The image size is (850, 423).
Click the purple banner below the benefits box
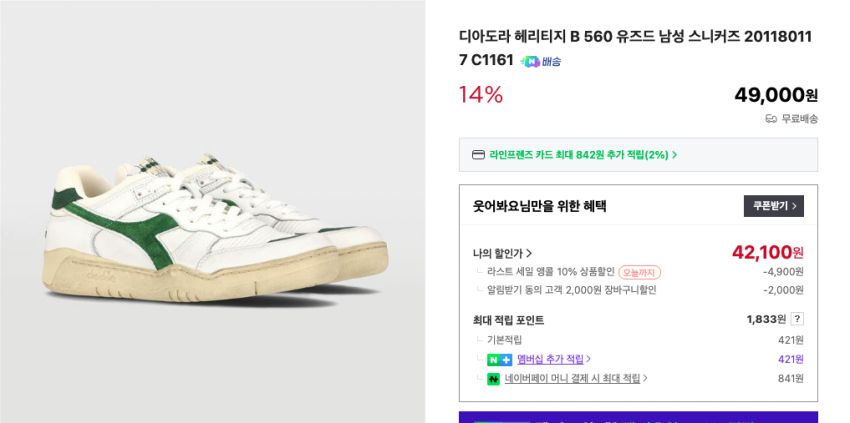point(638,417)
